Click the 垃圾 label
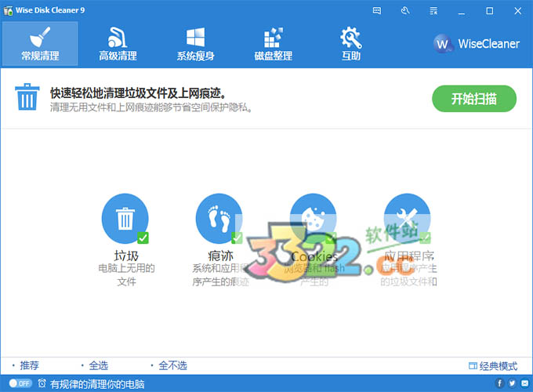533x392 pixels. coord(126,256)
